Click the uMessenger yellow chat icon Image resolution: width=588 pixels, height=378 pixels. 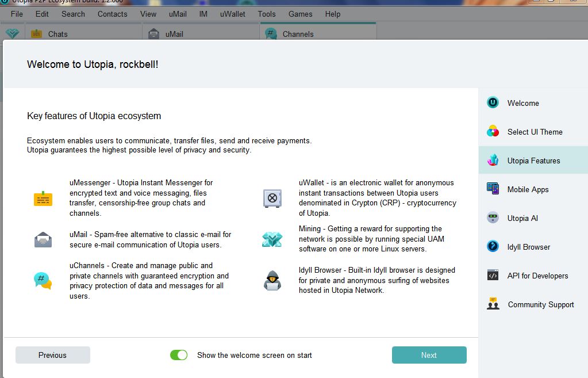click(43, 198)
